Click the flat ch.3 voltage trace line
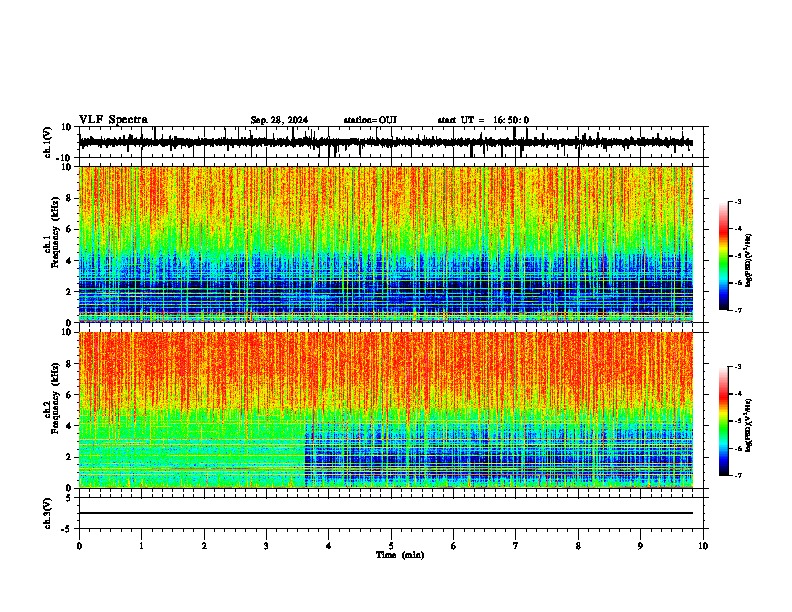 [x=386, y=513]
